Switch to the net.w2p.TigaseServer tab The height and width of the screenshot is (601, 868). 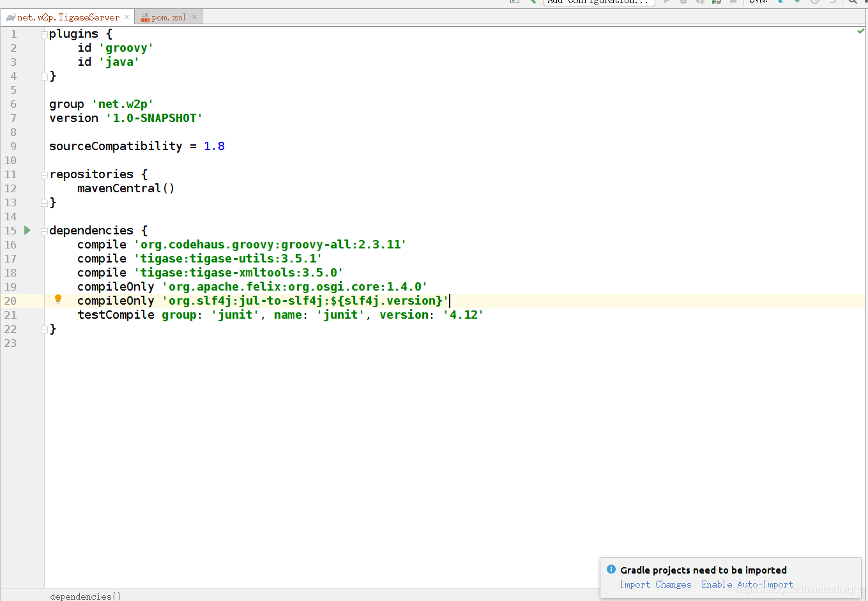pos(68,17)
